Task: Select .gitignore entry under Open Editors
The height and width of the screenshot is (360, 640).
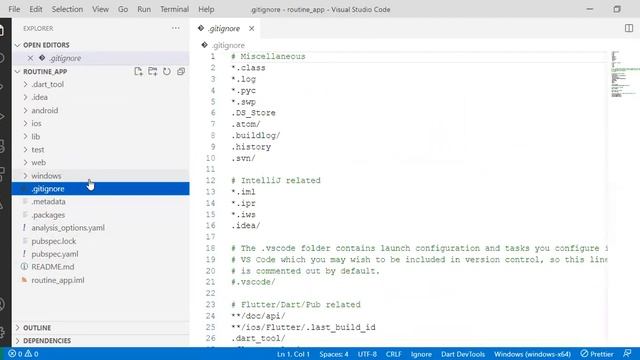Action: (x=100, y=58)
